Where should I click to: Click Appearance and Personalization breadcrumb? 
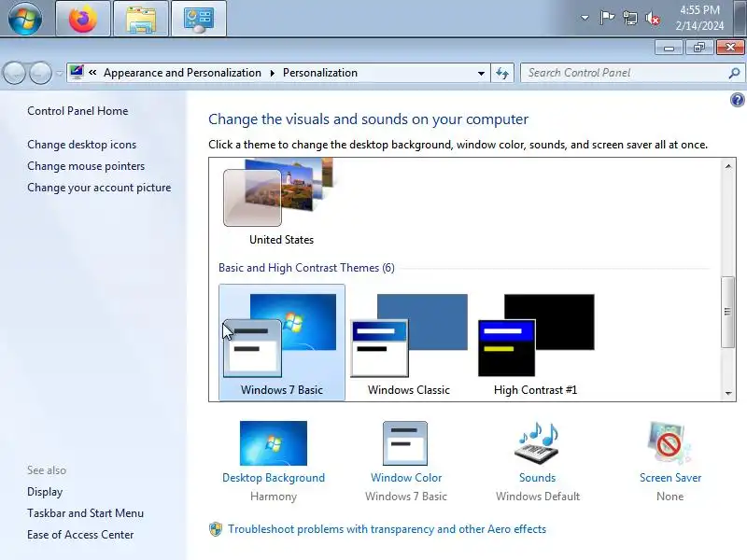(x=182, y=73)
